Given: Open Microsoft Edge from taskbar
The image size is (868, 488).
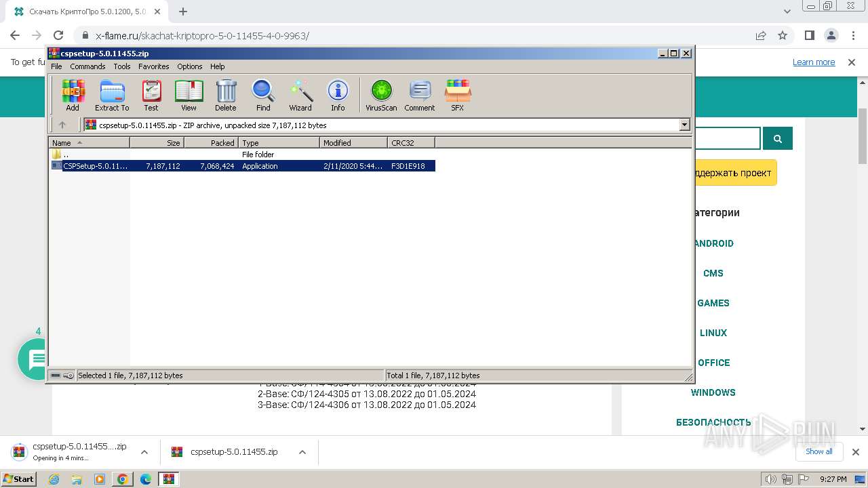Looking at the screenshot, I should pyautogui.click(x=145, y=479).
